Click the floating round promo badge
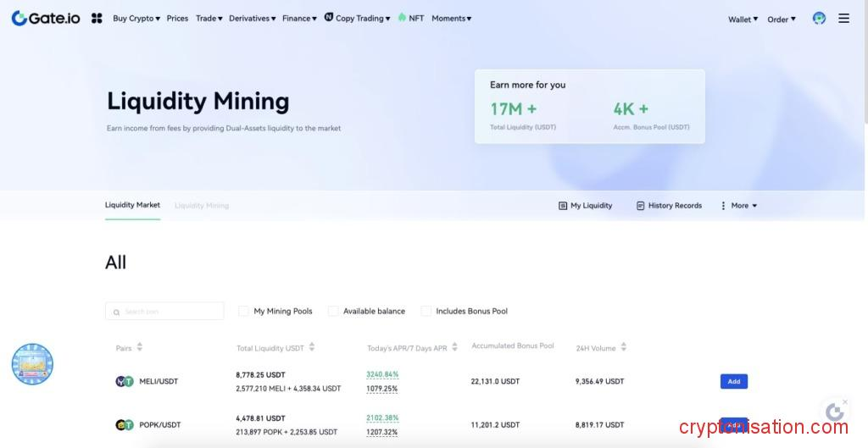Image resolution: width=868 pixels, height=448 pixels. (32, 364)
